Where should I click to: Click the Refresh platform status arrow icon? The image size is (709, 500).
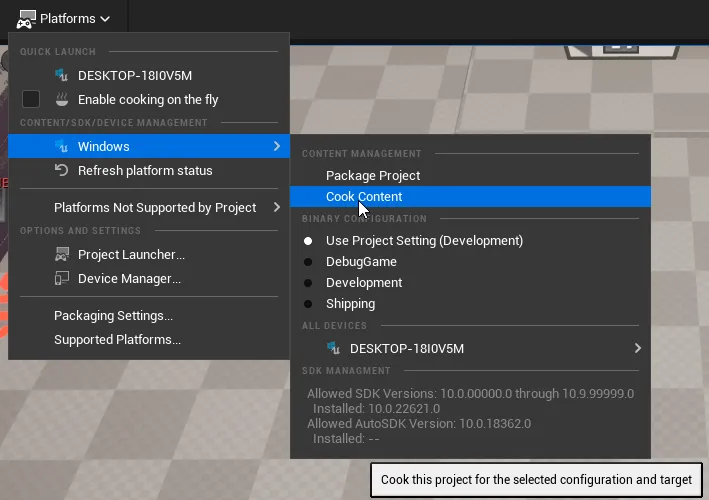tap(62, 171)
